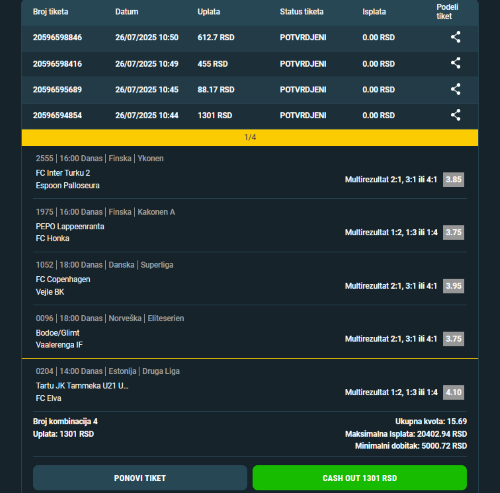Viewport: 500px width, 493px height.
Task: Select the 3.75 odds for PEPO Lappeenranta match
Action: (453, 232)
